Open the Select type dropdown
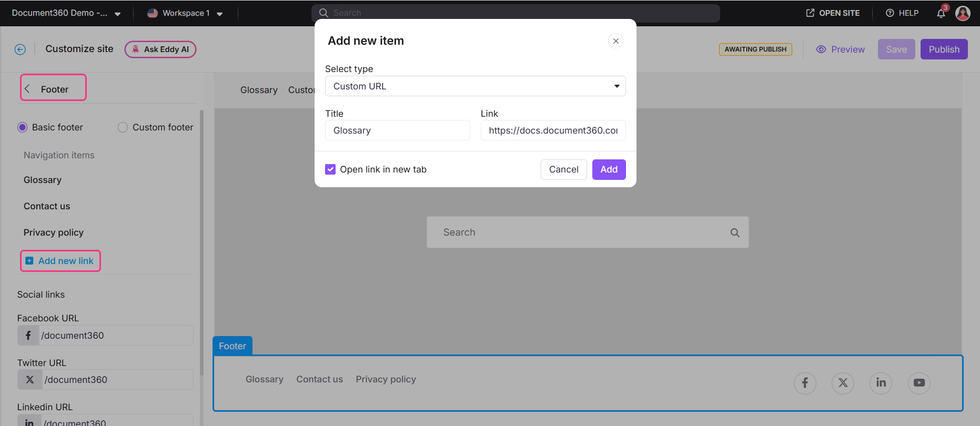 tap(475, 86)
